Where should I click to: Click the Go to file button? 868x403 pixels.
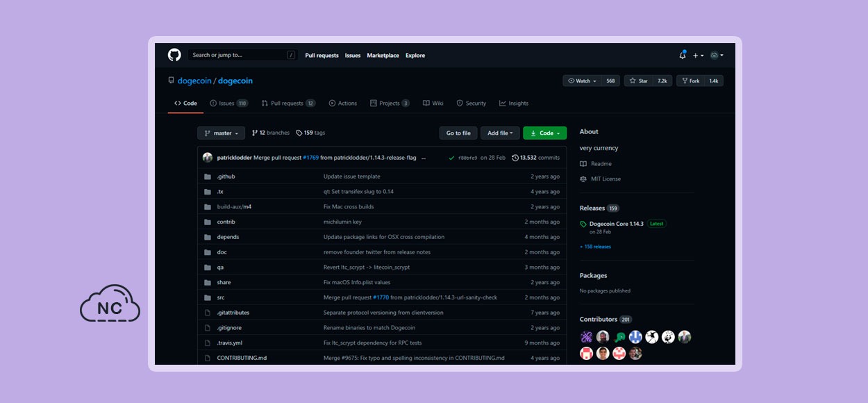coord(458,133)
